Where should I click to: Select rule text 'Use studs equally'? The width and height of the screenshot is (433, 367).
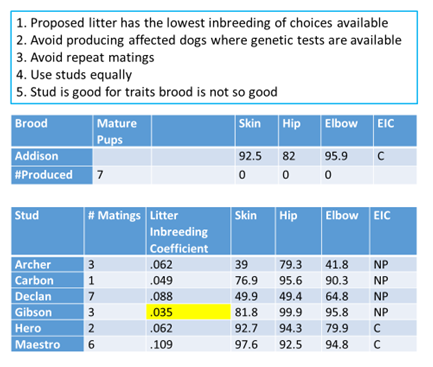[81, 75]
